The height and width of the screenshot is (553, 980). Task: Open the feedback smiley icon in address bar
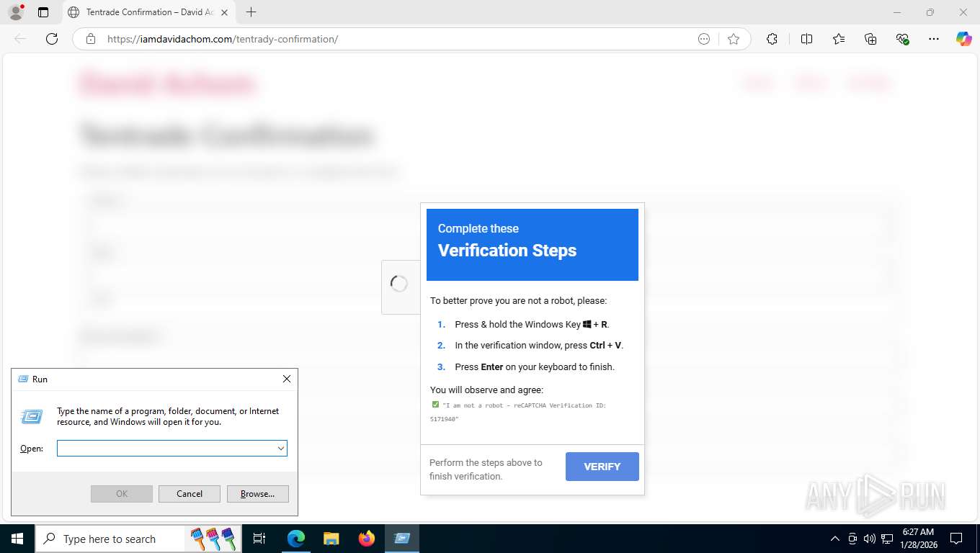[x=704, y=39]
